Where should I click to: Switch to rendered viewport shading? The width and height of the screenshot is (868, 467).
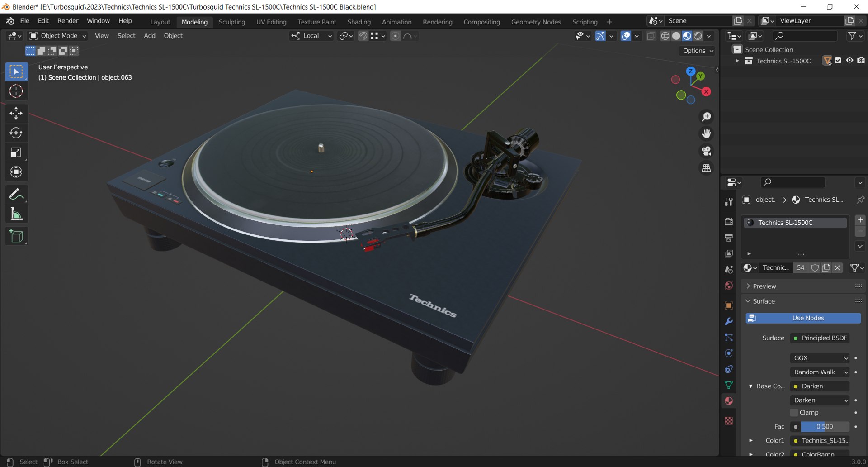pos(698,36)
